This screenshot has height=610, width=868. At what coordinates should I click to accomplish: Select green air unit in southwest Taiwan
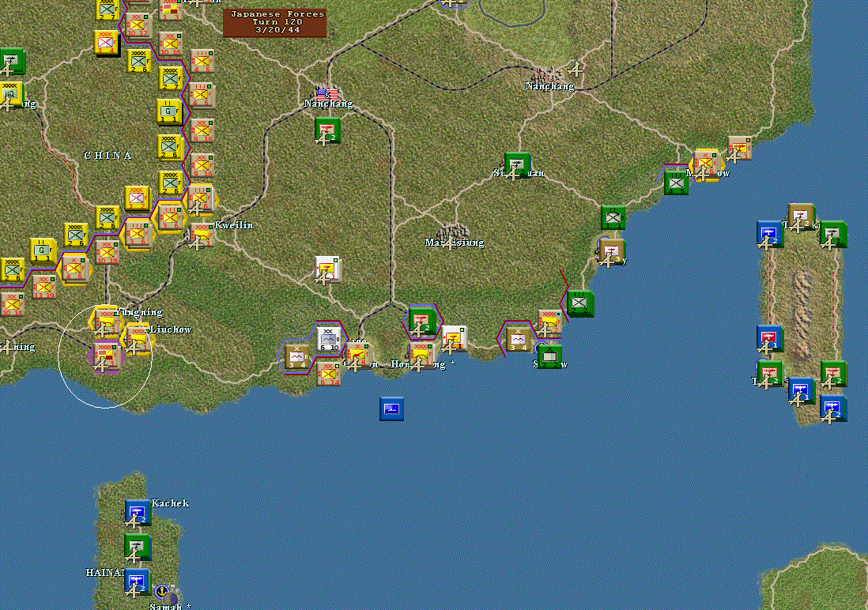[x=769, y=375]
